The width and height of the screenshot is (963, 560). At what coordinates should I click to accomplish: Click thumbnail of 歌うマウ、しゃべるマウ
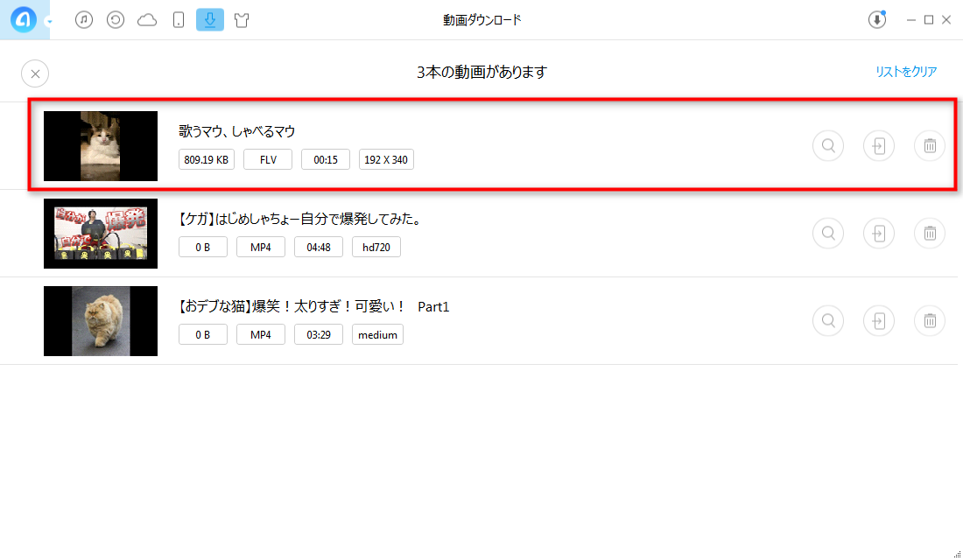101,146
